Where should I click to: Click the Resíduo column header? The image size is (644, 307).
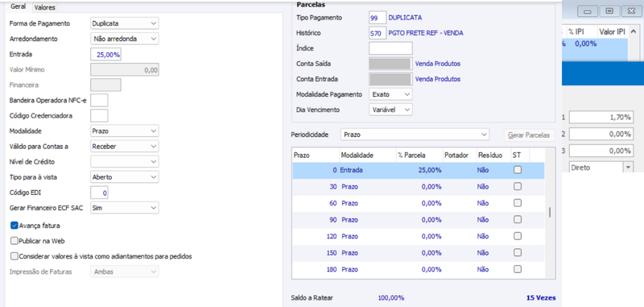coord(493,156)
